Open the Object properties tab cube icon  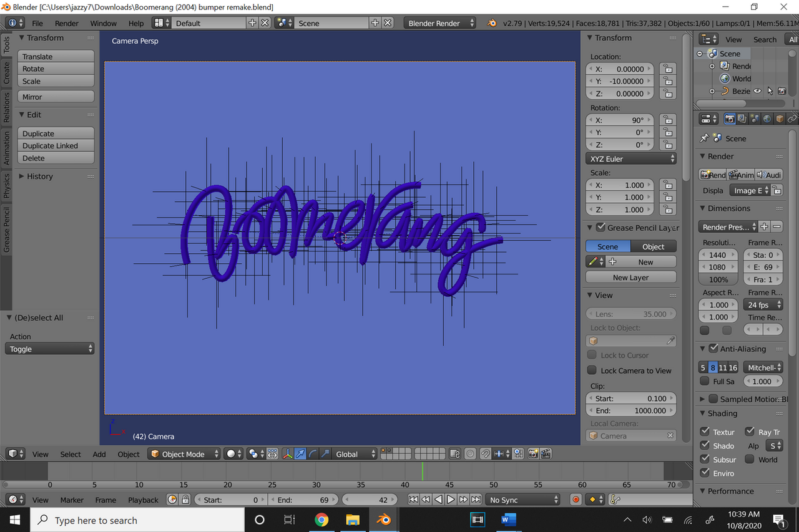click(780, 118)
